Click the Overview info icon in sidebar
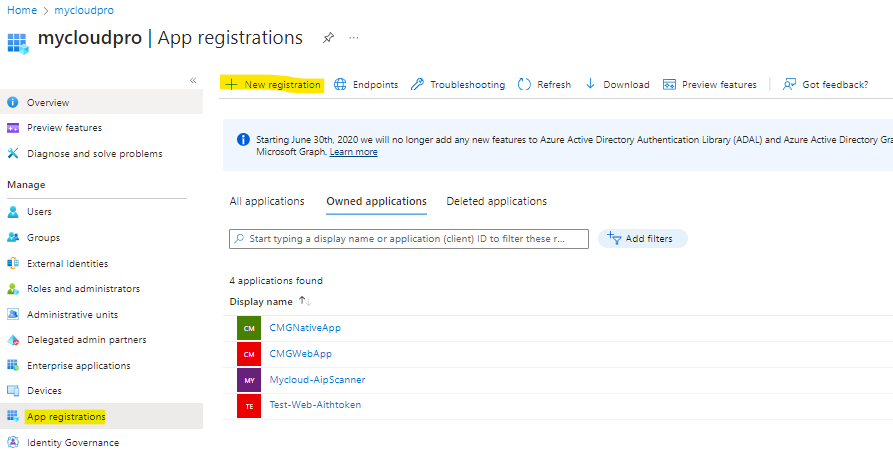This screenshot has width=893, height=453. (13, 103)
